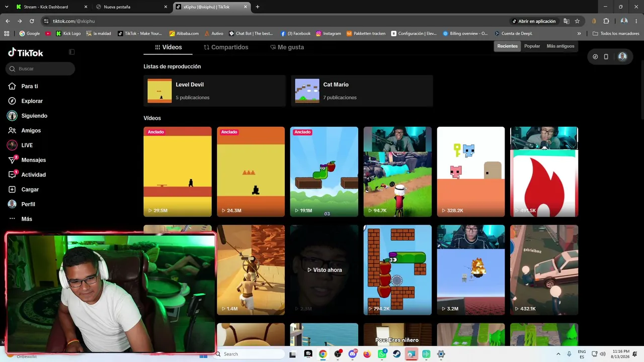Open the Google bookmark

click(x=29, y=34)
